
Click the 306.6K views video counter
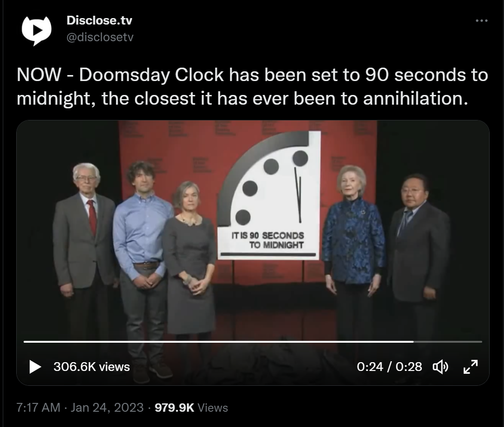[92, 367]
